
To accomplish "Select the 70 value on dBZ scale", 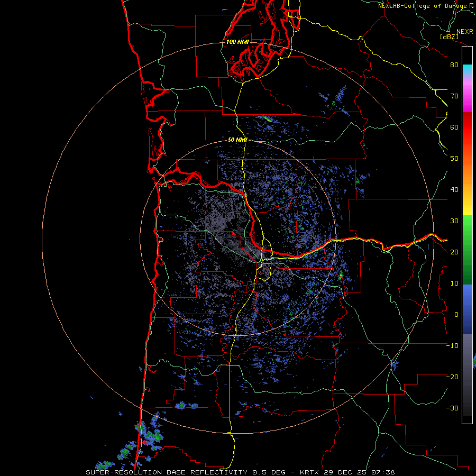I will [x=454, y=96].
